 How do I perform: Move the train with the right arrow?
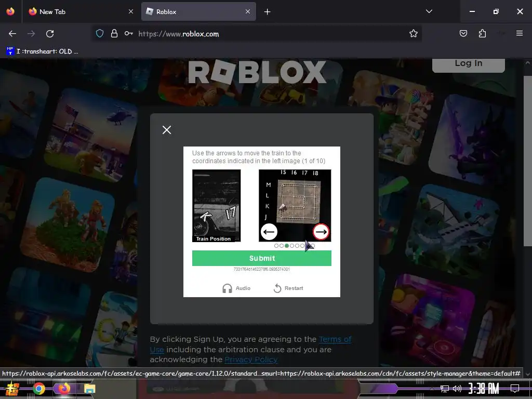(321, 232)
